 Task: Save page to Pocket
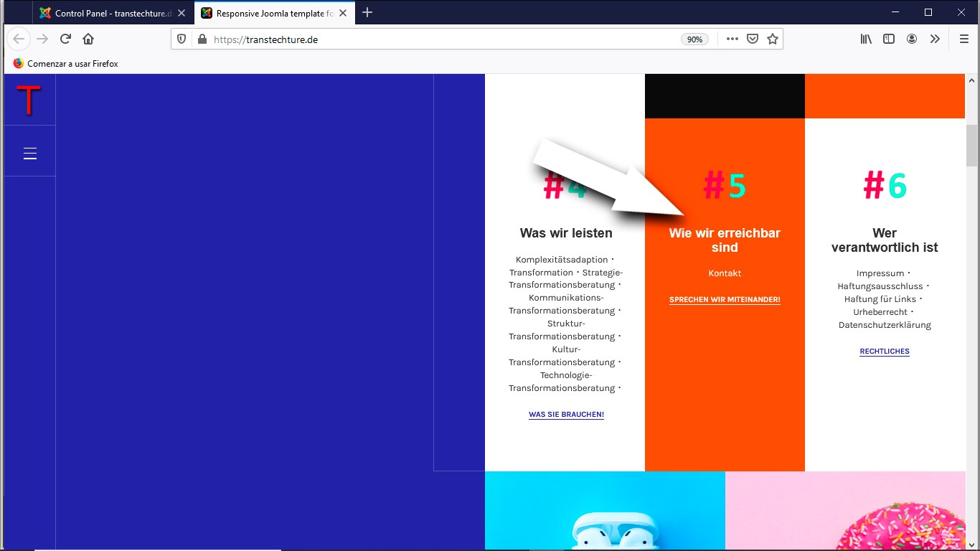point(753,39)
